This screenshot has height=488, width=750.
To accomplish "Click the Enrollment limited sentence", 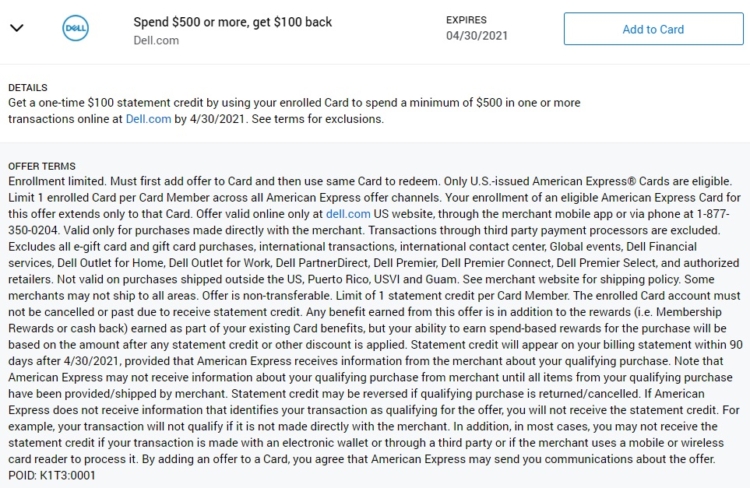I will [x=57, y=181].
